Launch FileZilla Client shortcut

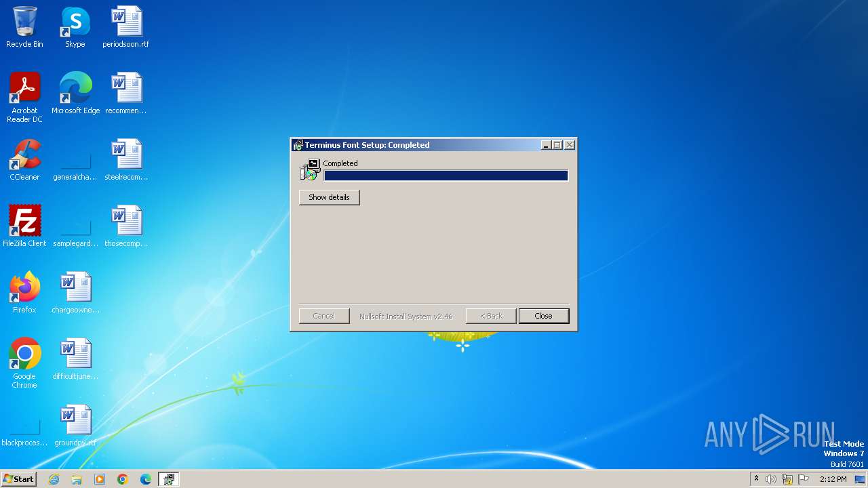point(24,226)
